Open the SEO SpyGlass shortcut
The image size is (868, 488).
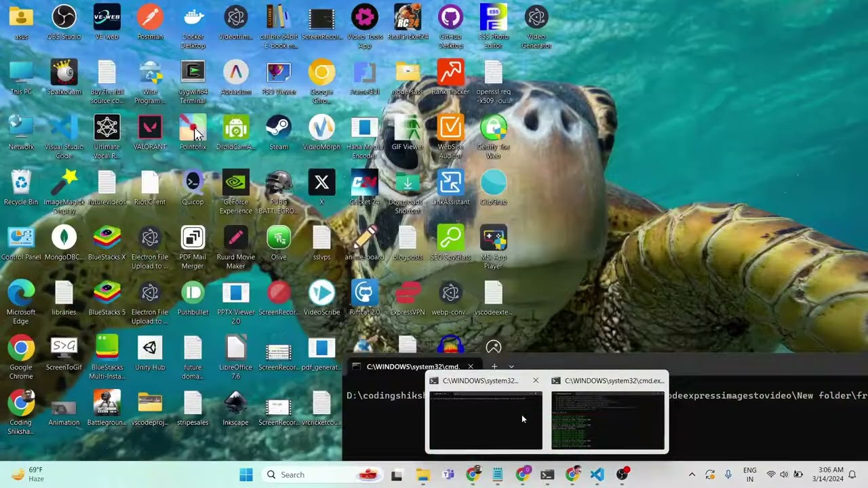coord(450,242)
